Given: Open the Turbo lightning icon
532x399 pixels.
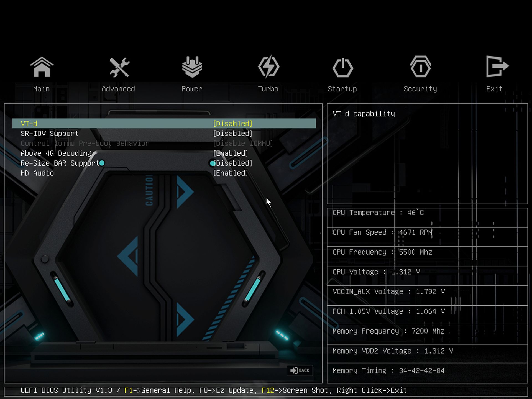Looking at the screenshot, I should tap(268, 67).
